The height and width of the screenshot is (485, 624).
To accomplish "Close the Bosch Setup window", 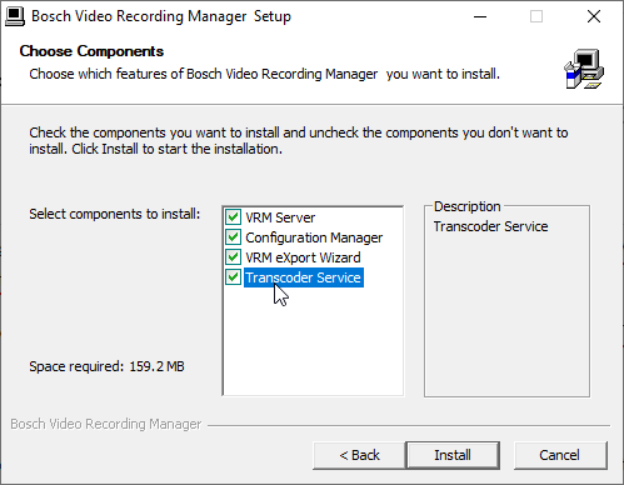I will (x=593, y=16).
